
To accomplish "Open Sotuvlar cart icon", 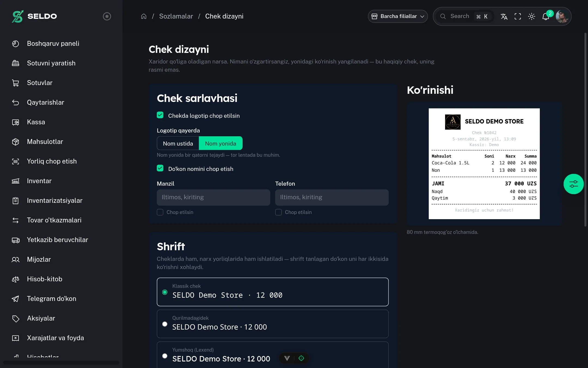I will (16, 83).
